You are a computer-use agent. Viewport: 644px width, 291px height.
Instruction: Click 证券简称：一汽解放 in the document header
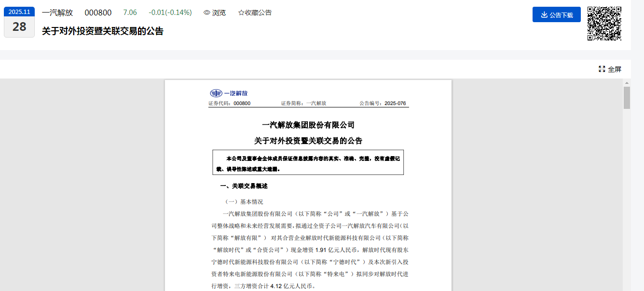pyautogui.click(x=303, y=104)
